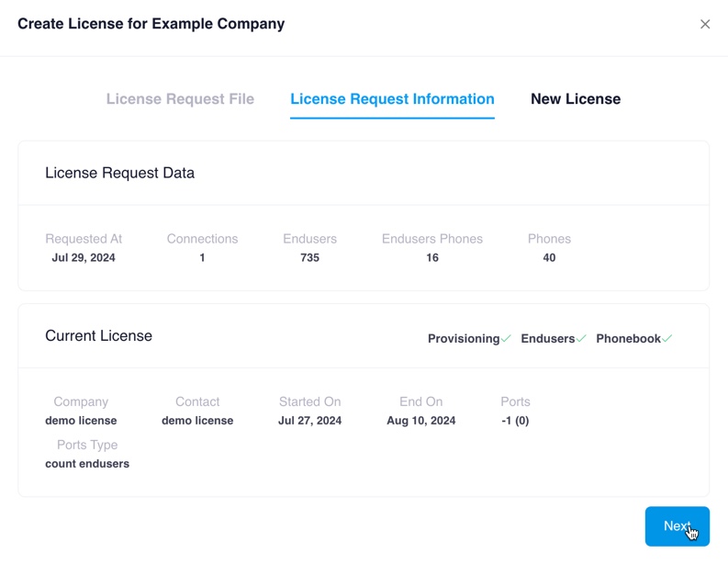Viewport: 728px width, 565px height.
Task: Click the Next button
Action: click(x=677, y=525)
